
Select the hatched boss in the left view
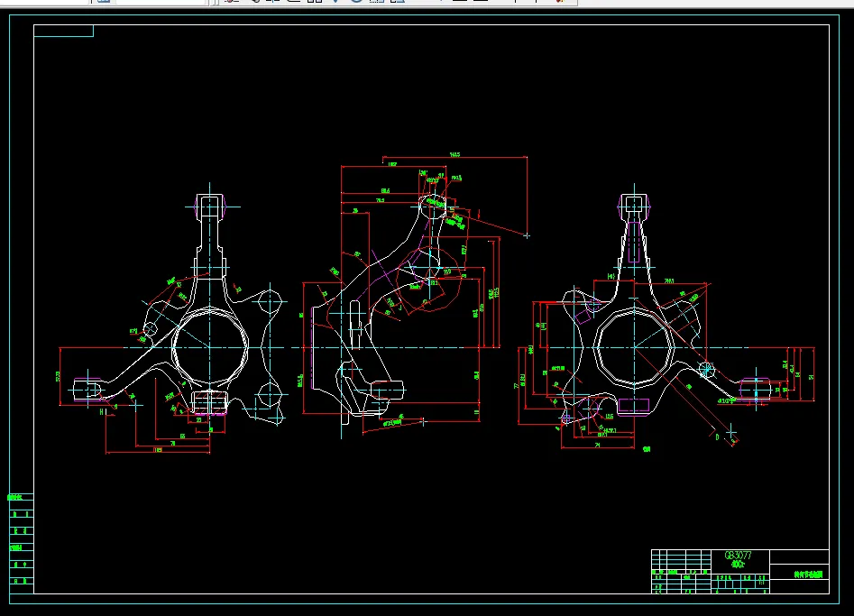click(x=210, y=402)
